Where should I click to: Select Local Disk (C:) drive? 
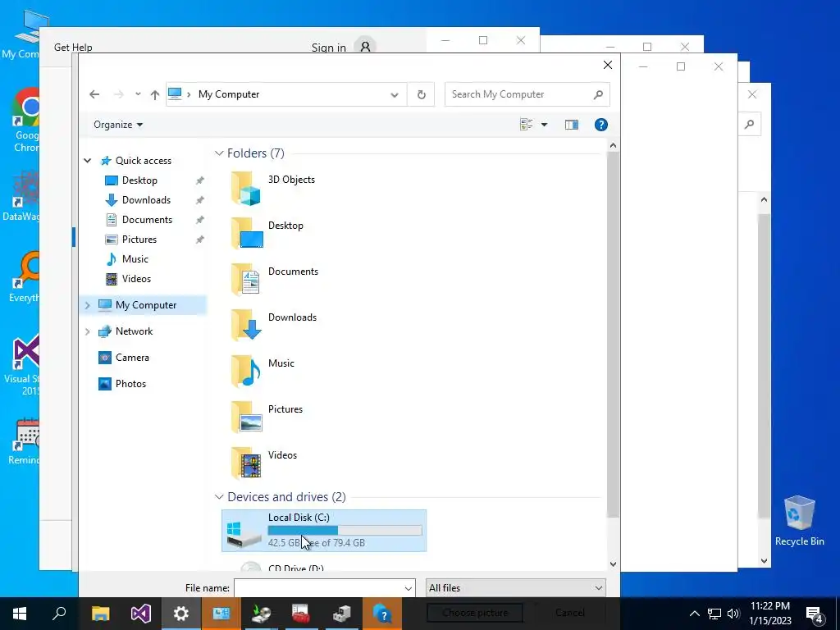click(324, 531)
